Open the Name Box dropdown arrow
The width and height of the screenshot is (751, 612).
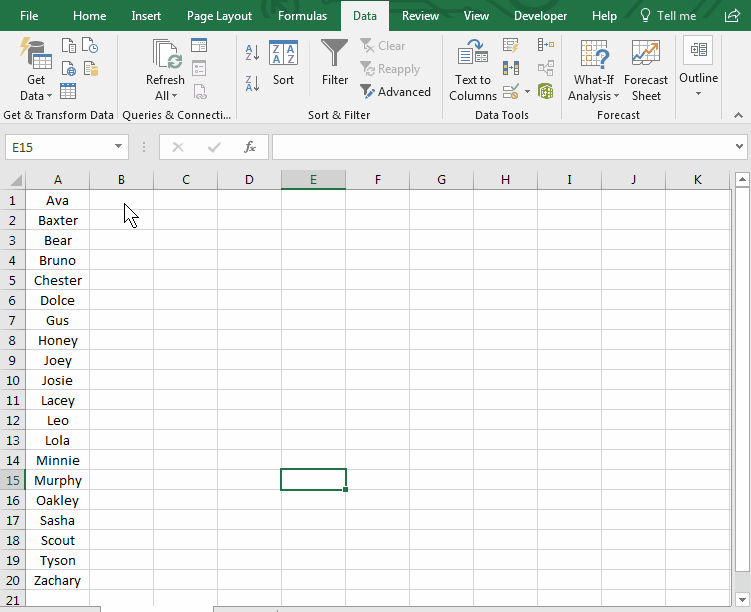tap(119, 147)
